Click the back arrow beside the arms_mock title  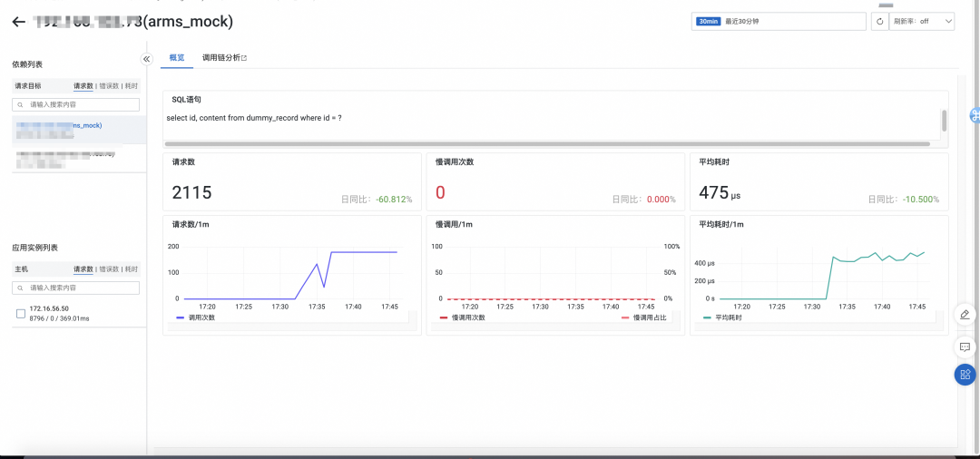pyautogui.click(x=18, y=21)
